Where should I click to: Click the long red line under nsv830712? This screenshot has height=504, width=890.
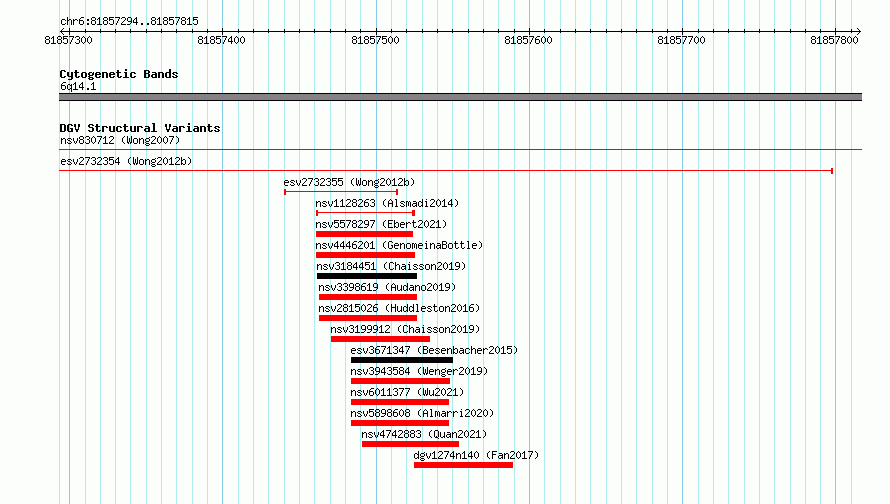460,150
